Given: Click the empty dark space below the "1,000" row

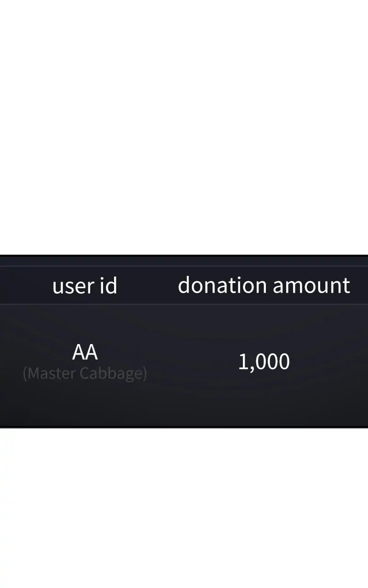Looking at the screenshot, I should pyautogui.click(x=264, y=404).
